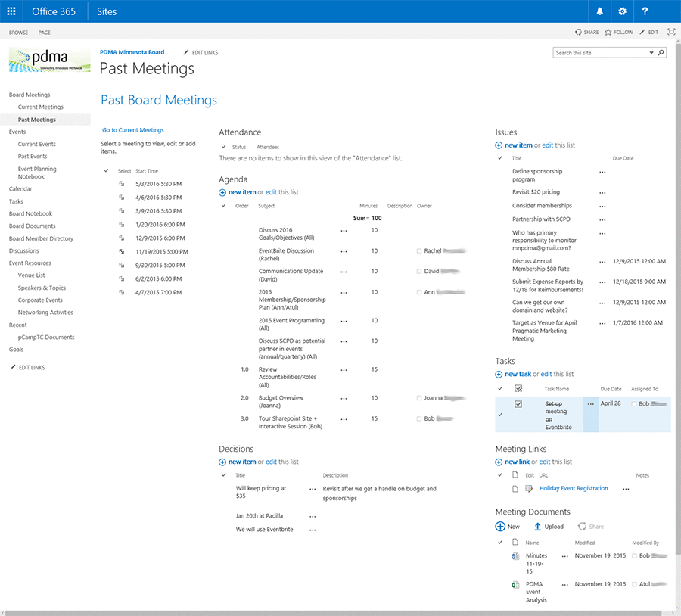Toggle the checkbox for Set up meeting task
The width and height of the screenshot is (681, 616).
pos(518,404)
